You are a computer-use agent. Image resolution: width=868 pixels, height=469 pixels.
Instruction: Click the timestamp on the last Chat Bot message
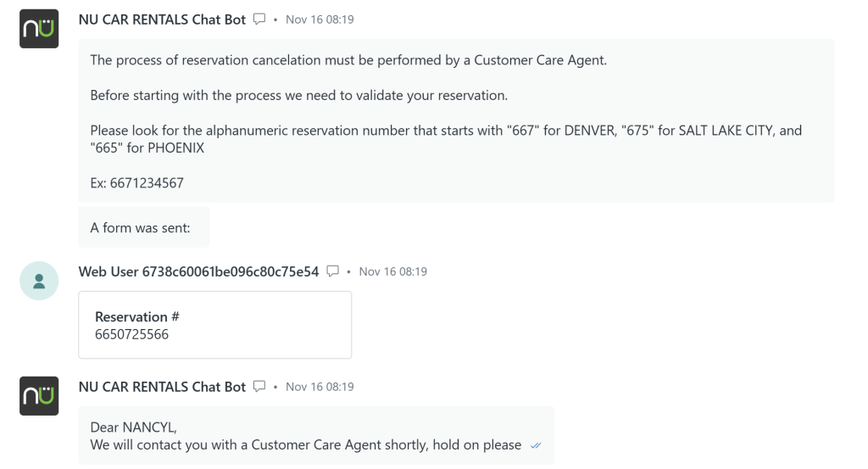click(320, 387)
